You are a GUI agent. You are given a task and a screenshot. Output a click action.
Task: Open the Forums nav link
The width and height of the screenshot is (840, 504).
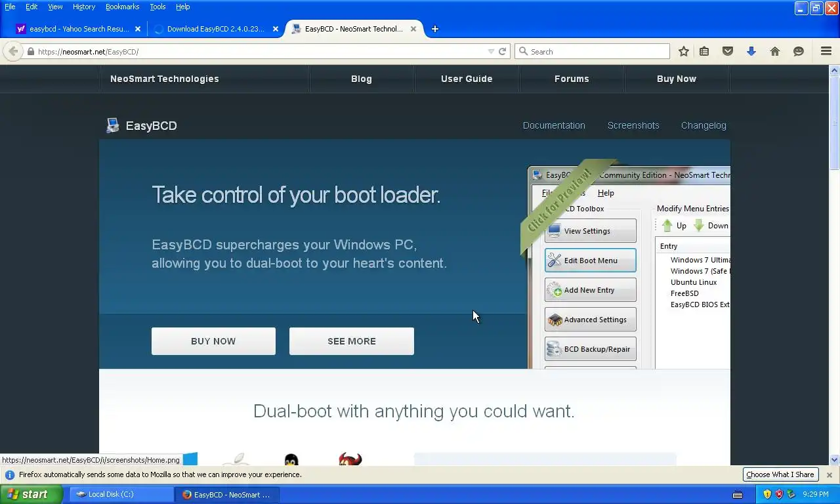pyautogui.click(x=572, y=79)
